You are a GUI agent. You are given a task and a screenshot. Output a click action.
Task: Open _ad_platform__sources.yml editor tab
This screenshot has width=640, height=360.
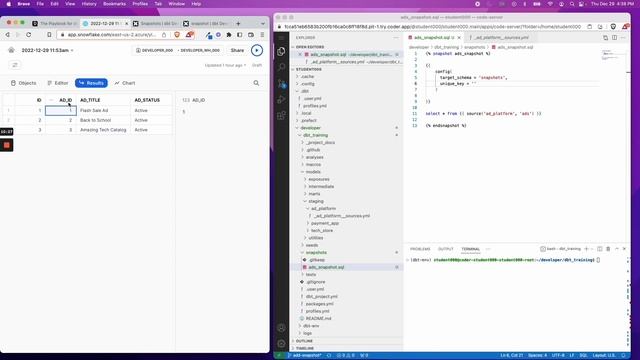coord(501,38)
